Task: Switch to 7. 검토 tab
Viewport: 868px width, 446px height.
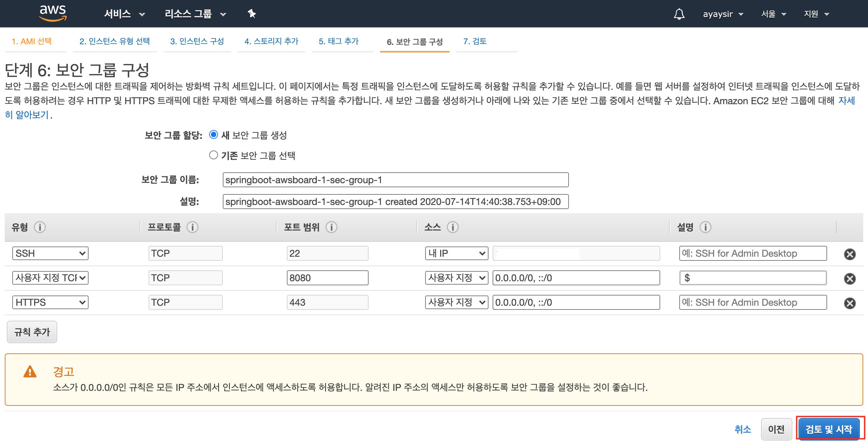Action: [x=475, y=41]
